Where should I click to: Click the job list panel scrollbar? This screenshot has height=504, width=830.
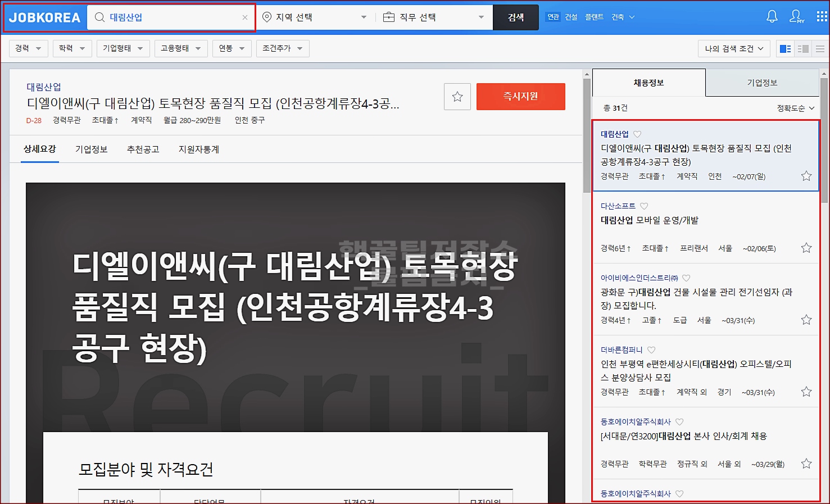coord(824,140)
